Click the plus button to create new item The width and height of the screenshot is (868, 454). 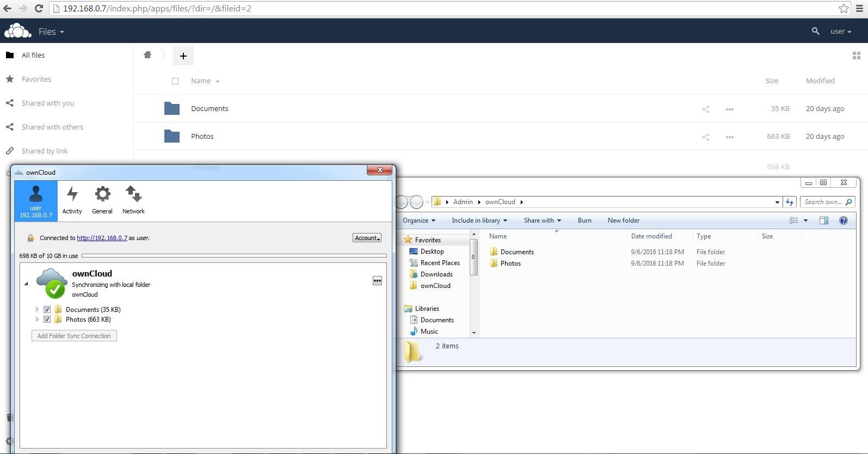[x=183, y=56]
